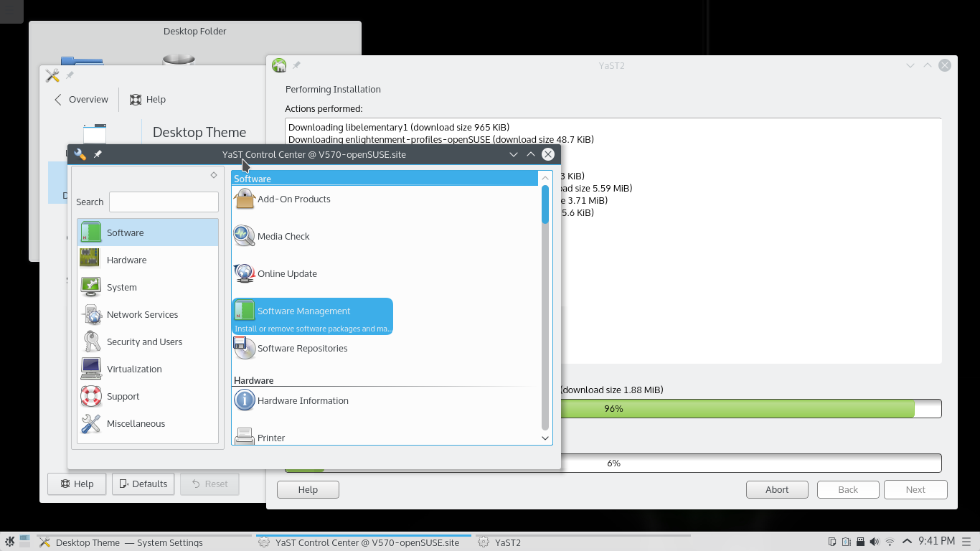Switch to YaST Control Center taskbar entry
The image size is (980, 551).
pos(363,542)
